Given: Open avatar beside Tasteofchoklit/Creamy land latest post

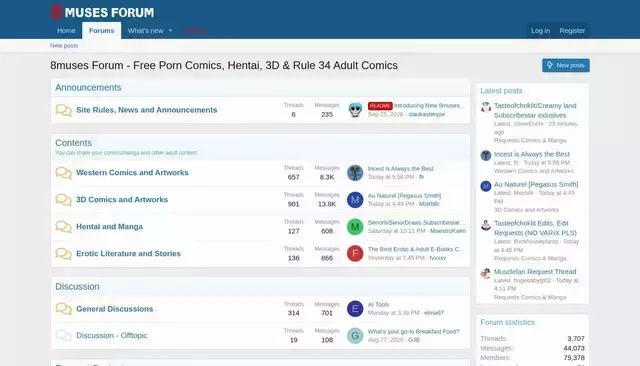Looking at the screenshot, I should (486, 107).
